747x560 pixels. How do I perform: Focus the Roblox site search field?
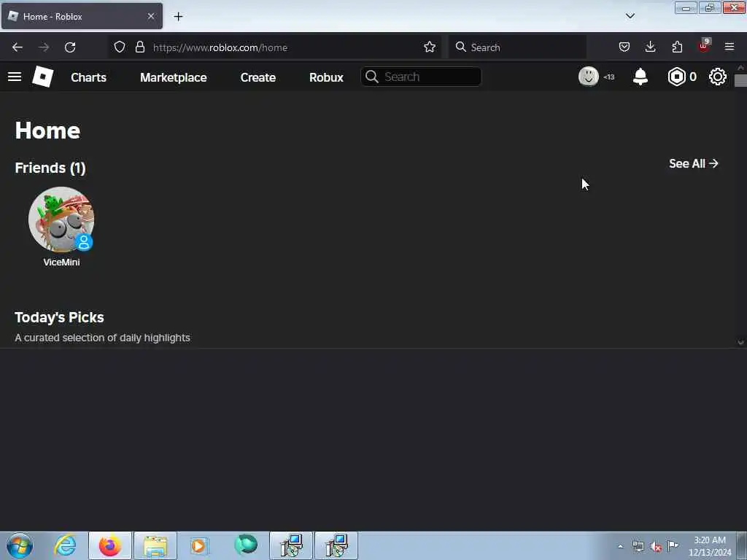(421, 77)
